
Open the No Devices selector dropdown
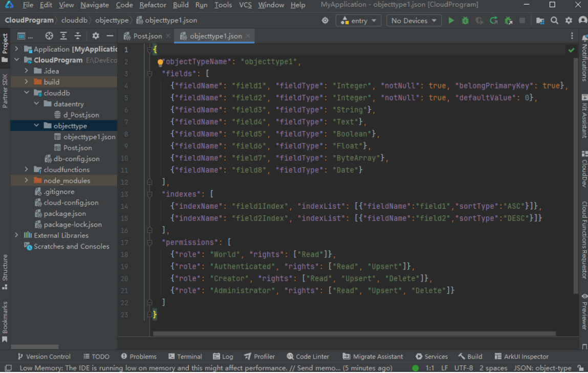(414, 20)
